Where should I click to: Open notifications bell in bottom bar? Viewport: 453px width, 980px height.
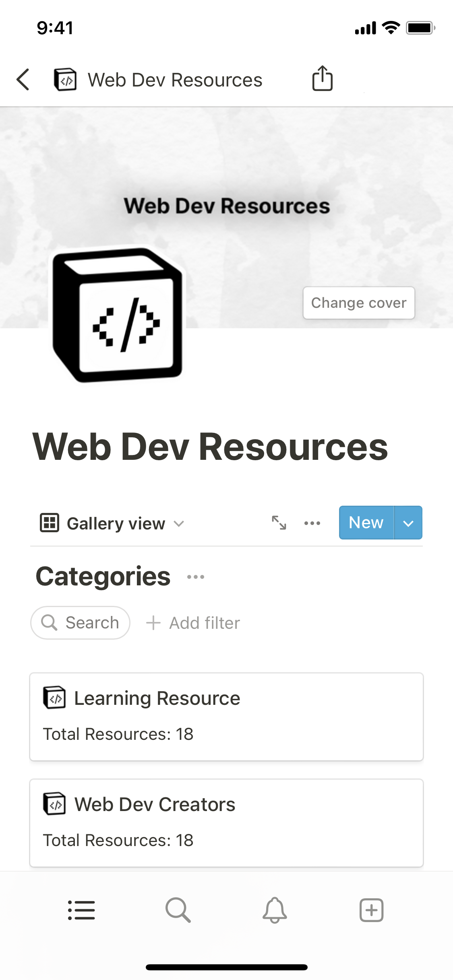click(x=275, y=910)
